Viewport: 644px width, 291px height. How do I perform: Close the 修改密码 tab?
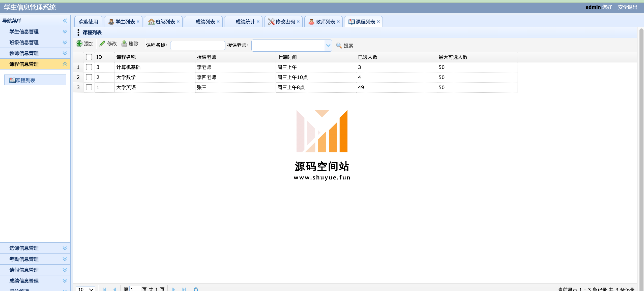pyautogui.click(x=298, y=22)
